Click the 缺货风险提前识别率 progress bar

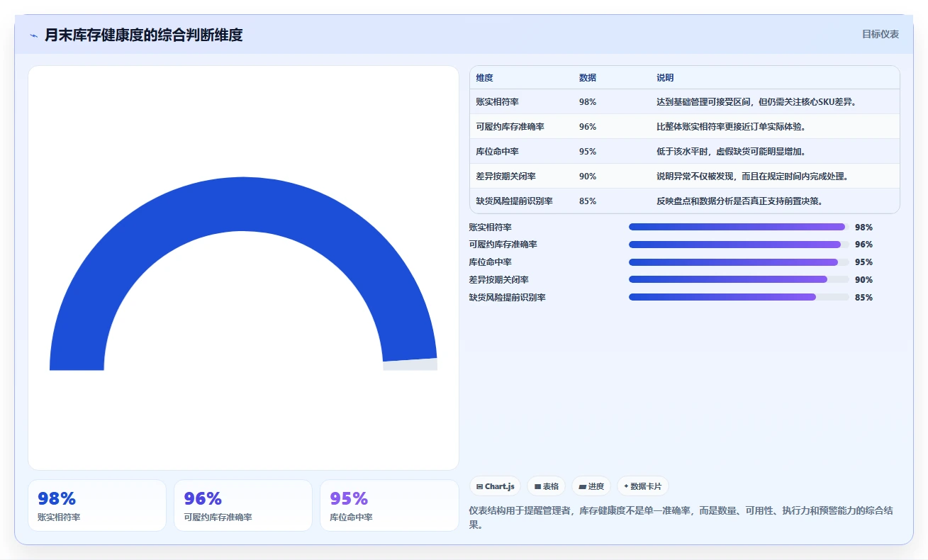coord(739,297)
